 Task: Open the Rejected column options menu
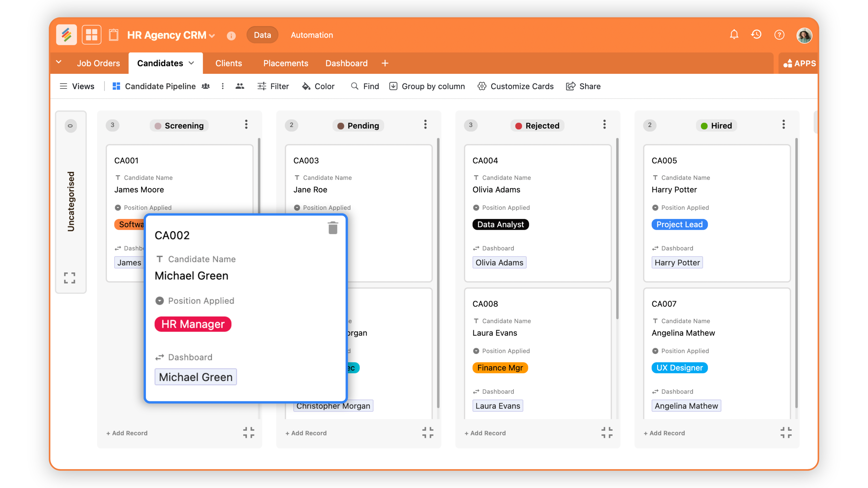605,125
